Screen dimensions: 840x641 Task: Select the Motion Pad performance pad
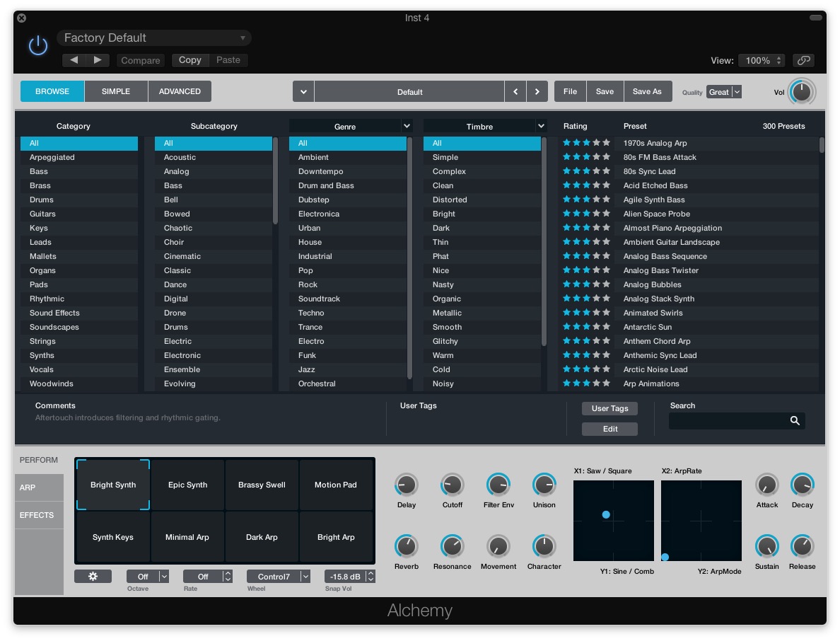336,485
